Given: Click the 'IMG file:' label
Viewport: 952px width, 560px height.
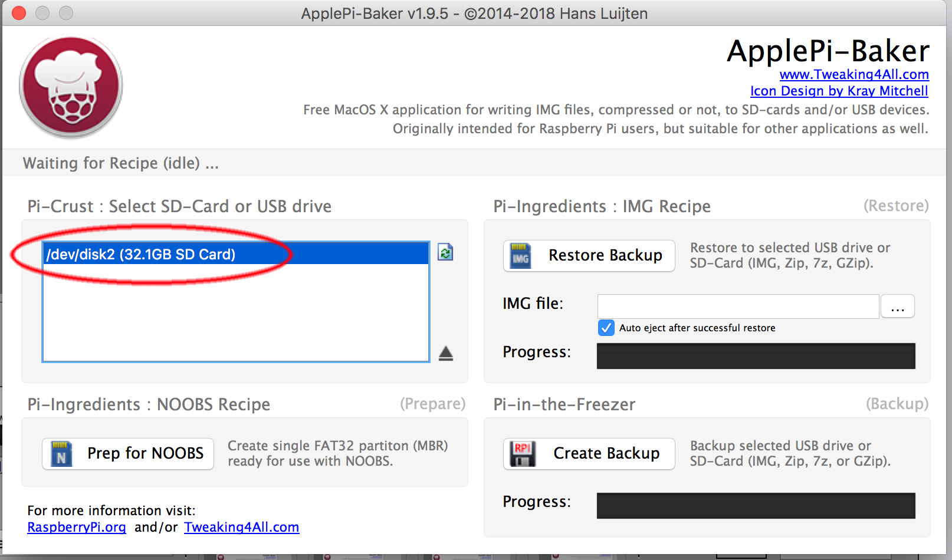Looking at the screenshot, I should point(533,304).
